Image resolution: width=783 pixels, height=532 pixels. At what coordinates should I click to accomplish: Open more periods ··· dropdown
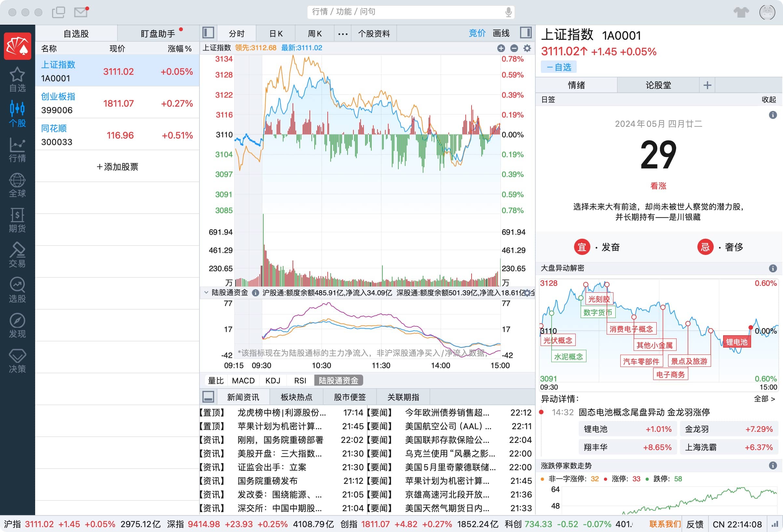pos(343,34)
